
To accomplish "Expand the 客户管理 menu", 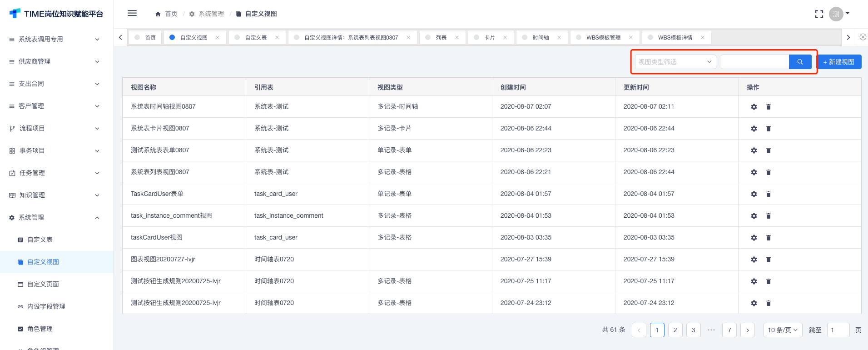I will [x=56, y=106].
